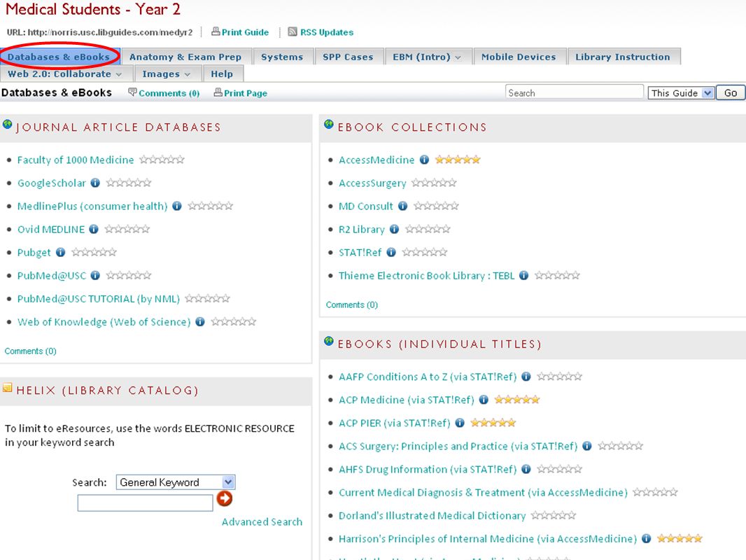This screenshot has height=560, width=746.
Task: Click the Comments speech bubble icon
Action: [133, 92]
